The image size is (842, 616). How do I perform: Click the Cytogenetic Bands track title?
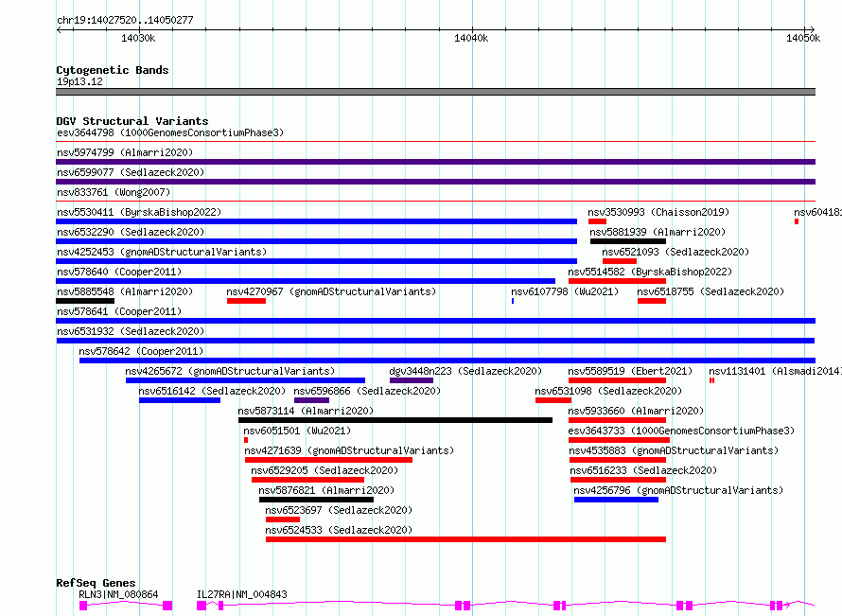pos(113,70)
